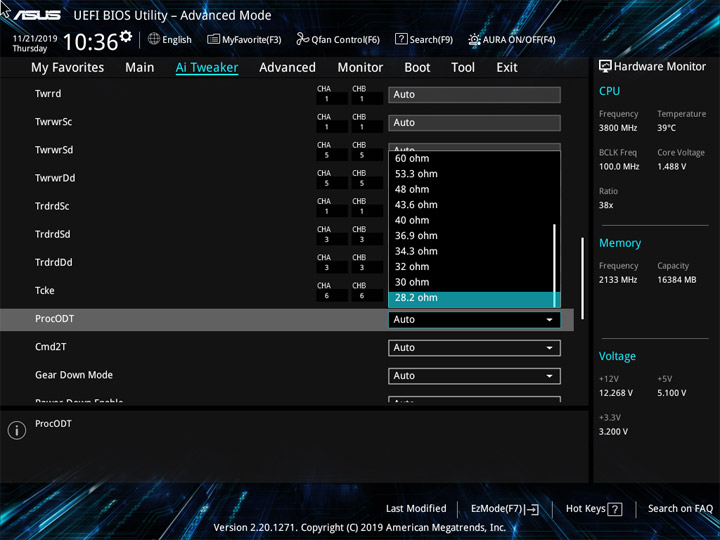Select 32 ohm from the list

coord(472,267)
